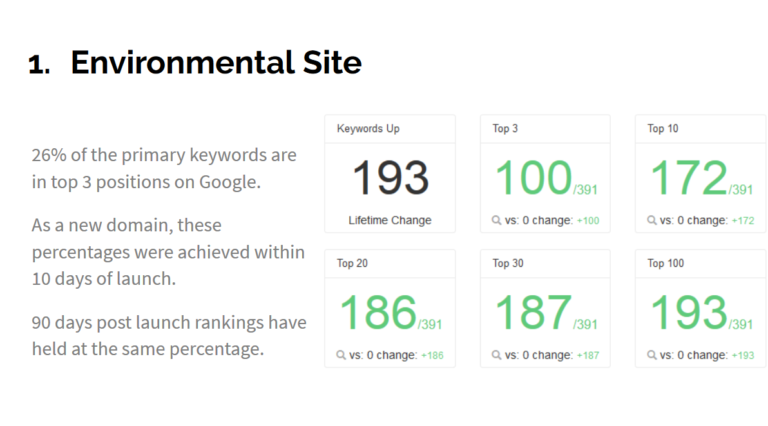Click the magnifier icon in Top 100 card

pyautogui.click(x=652, y=355)
